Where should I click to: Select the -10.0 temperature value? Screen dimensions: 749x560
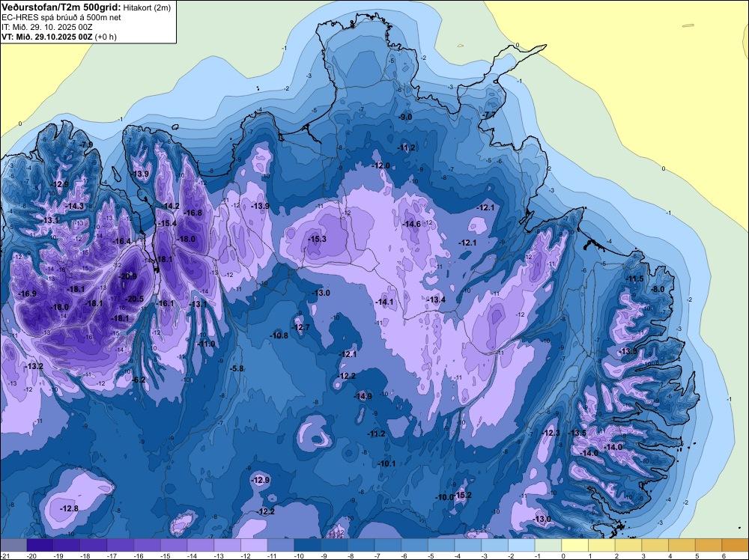coord(444,497)
